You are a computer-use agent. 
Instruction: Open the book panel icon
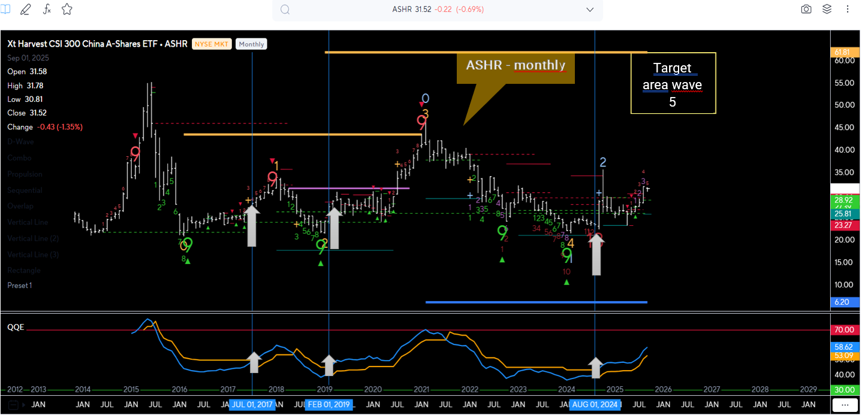click(x=5, y=10)
